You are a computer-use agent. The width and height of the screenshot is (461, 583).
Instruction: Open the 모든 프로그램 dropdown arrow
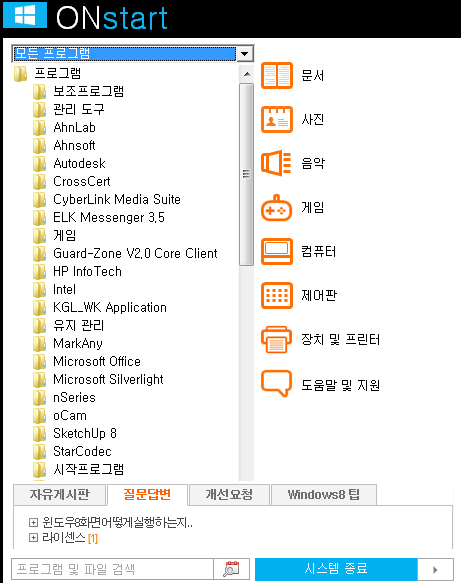click(x=245, y=54)
